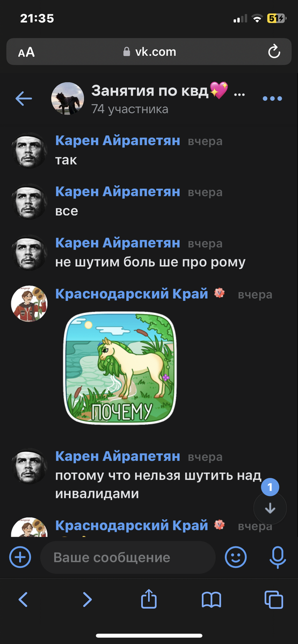This screenshot has width=298, height=644.
Task: Tap the plus attachment icon
Action: pos(20,557)
